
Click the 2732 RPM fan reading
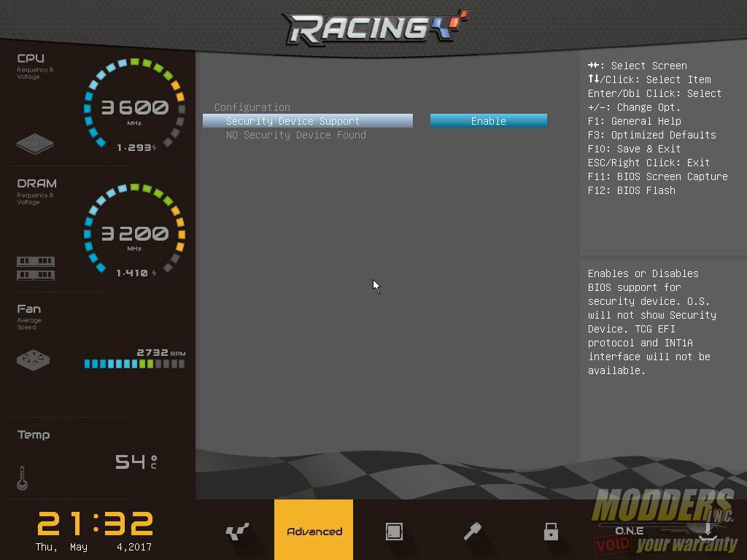(x=161, y=352)
